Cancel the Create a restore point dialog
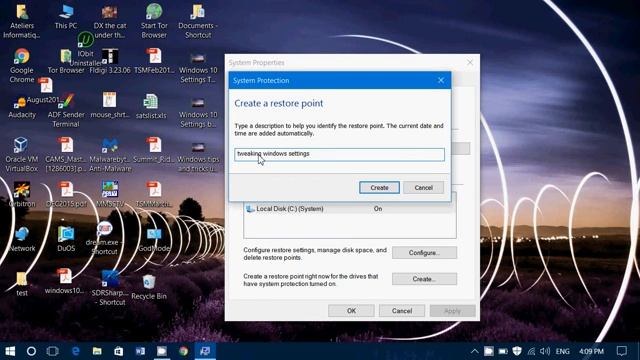 (423, 188)
